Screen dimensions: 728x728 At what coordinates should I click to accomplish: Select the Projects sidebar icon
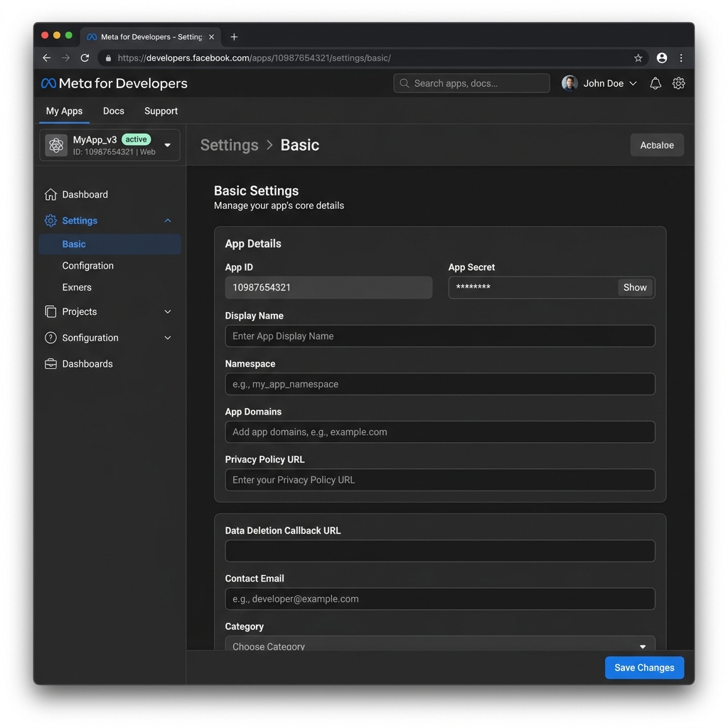pos(50,311)
